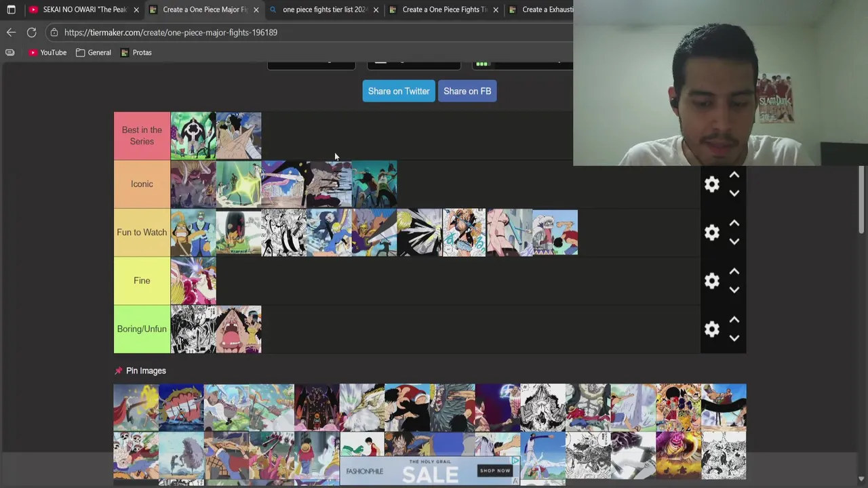
Task: Open settings gear for the Fine tier
Action: click(x=711, y=281)
